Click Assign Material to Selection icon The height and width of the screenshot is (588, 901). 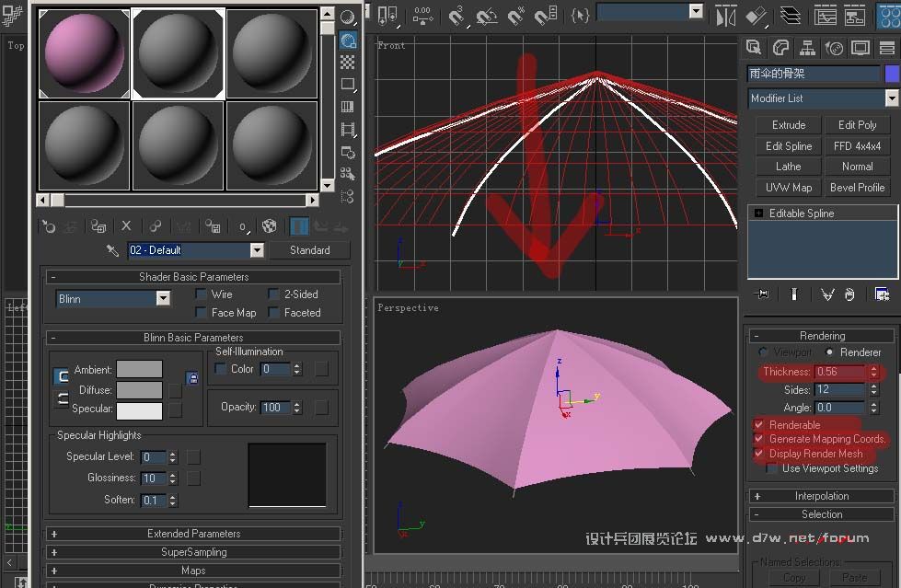point(98,226)
